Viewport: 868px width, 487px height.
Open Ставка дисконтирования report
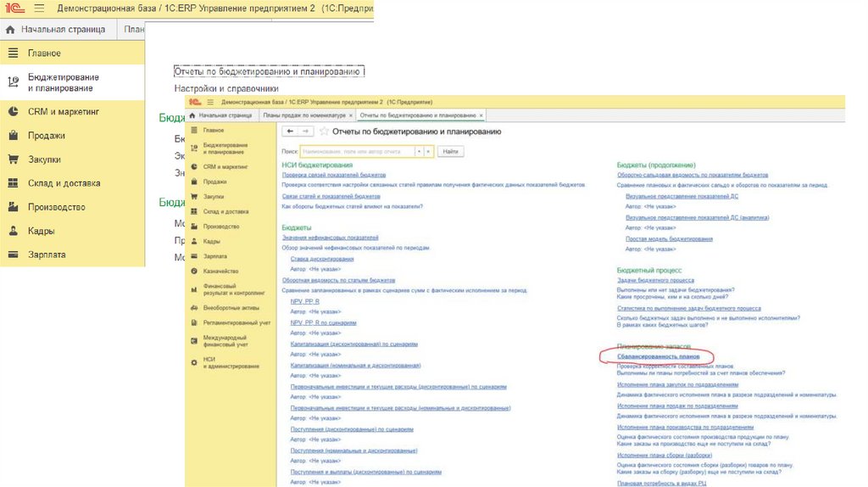[321, 259]
